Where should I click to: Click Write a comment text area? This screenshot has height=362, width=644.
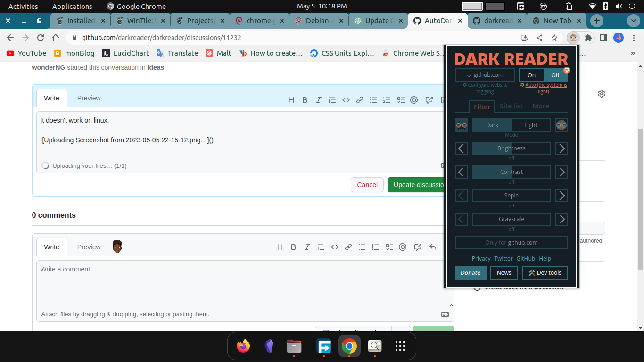click(245, 284)
